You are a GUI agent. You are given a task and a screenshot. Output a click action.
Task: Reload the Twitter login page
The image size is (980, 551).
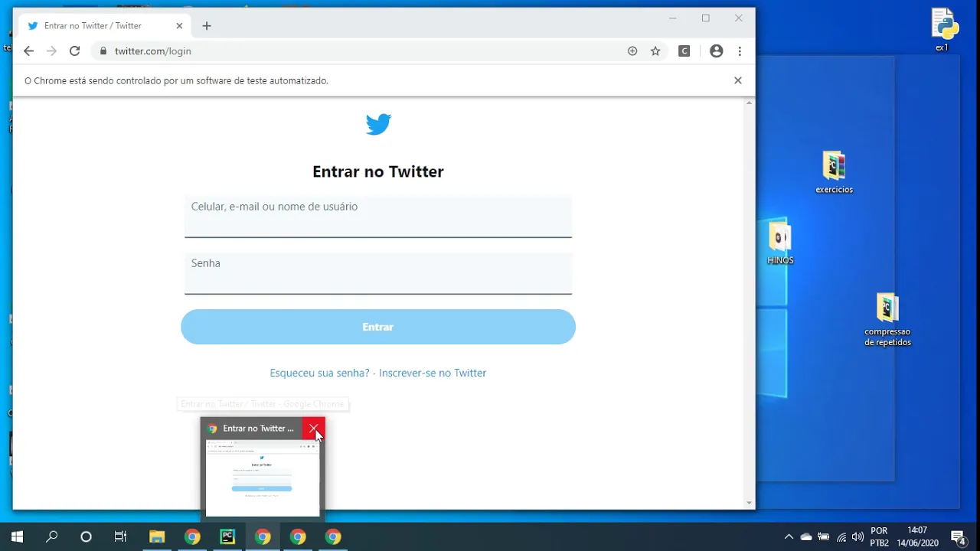pos(74,51)
